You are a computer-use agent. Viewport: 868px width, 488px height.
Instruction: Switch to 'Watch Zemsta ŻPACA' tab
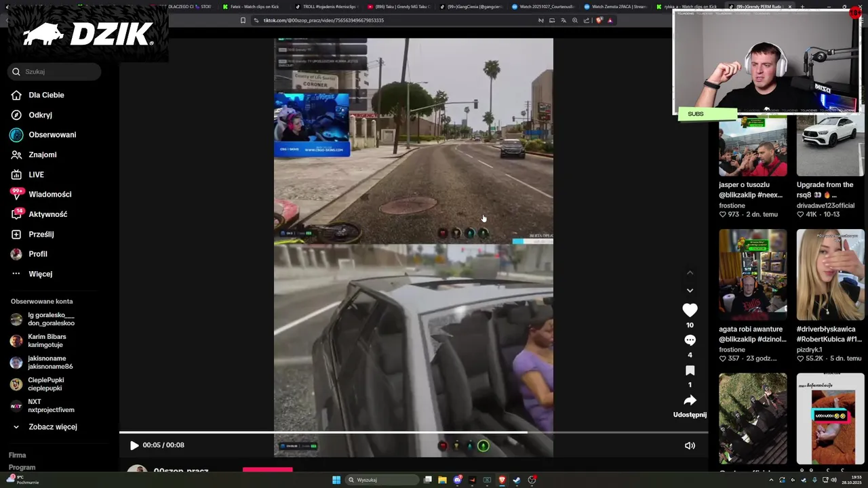[x=615, y=7]
